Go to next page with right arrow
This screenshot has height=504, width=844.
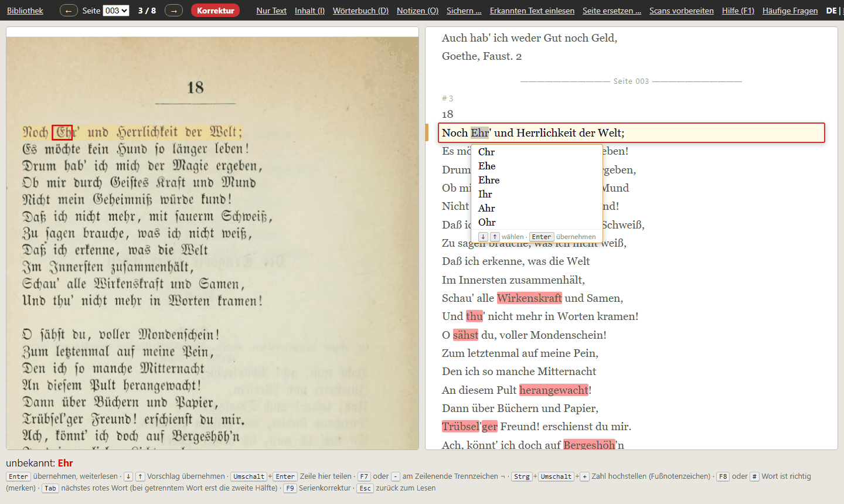173,11
